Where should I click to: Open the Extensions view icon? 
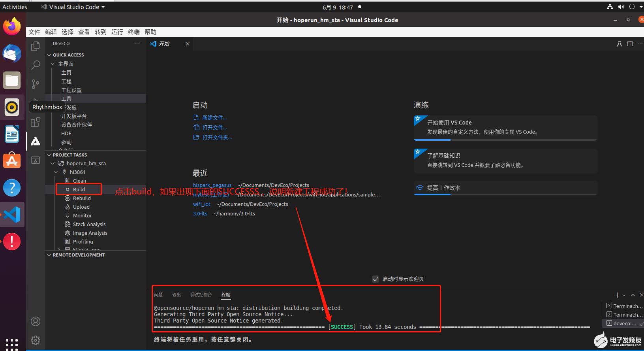[36, 122]
